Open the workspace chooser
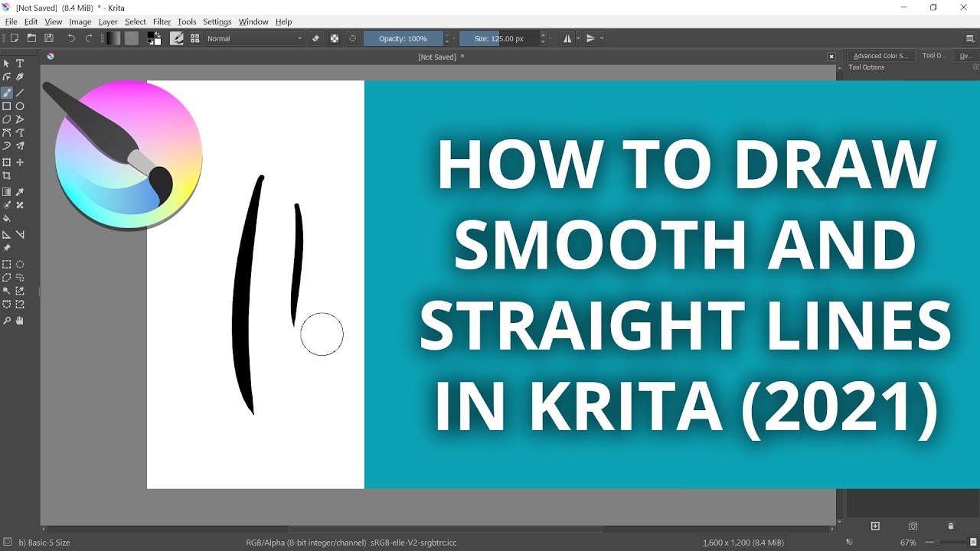 click(970, 38)
